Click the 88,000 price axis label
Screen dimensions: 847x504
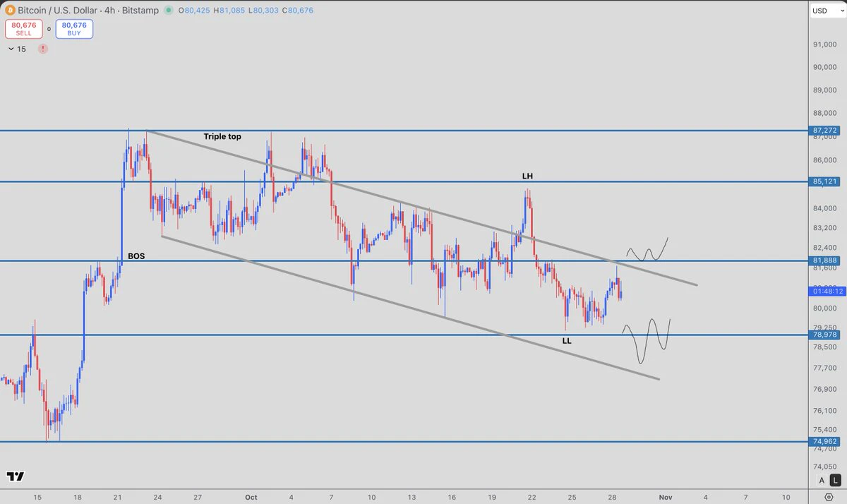(825, 113)
